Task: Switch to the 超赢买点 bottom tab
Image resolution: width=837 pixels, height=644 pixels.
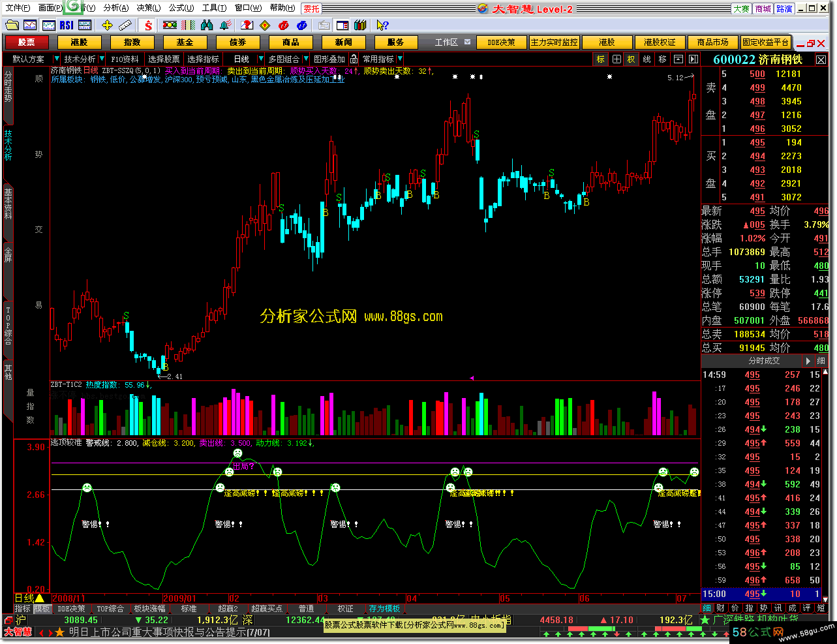Action: click(x=267, y=609)
